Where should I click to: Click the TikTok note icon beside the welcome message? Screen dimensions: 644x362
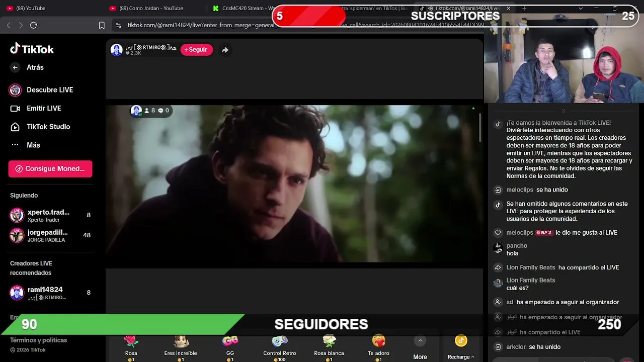[498, 124]
